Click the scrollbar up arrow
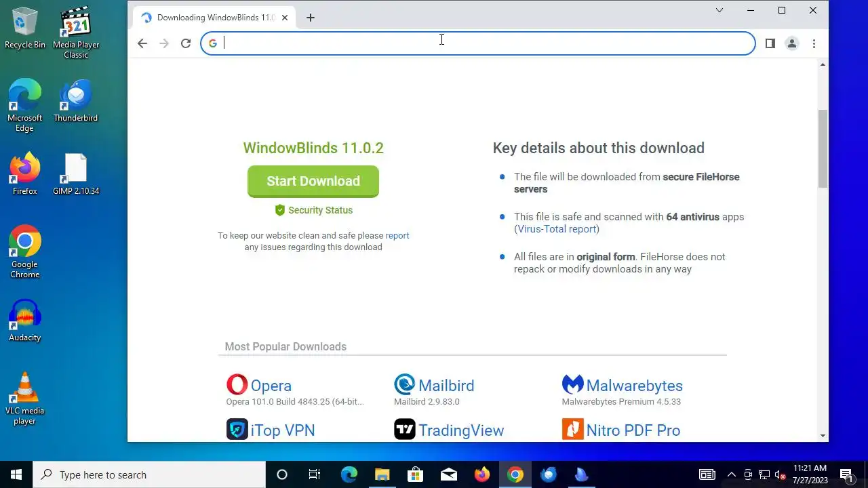Image resolution: width=868 pixels, height=488 pixels. (x=823, y=64)
